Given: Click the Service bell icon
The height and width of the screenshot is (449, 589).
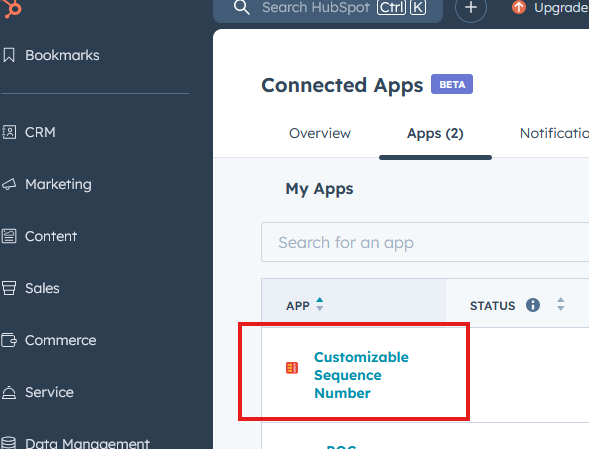Looking at the screenshot, I should coord(9,393).
